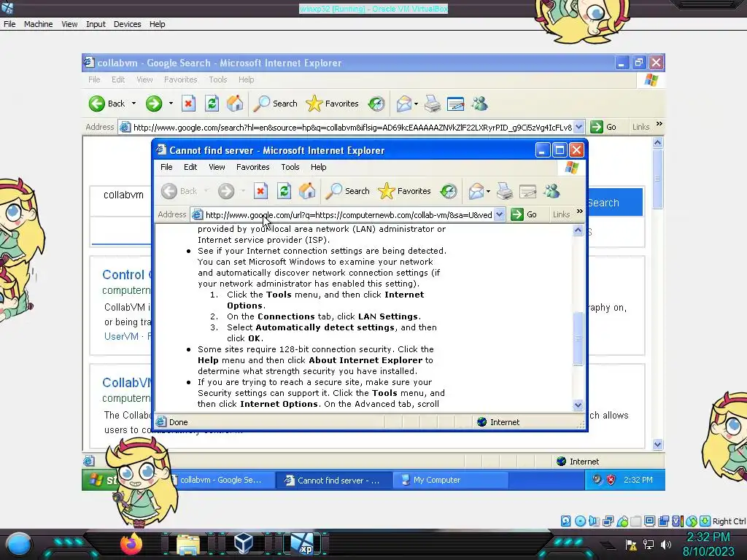This screenshot has height=560, width=747.
Task: Click XP security shield tray icon
Action: coord(611,480)
